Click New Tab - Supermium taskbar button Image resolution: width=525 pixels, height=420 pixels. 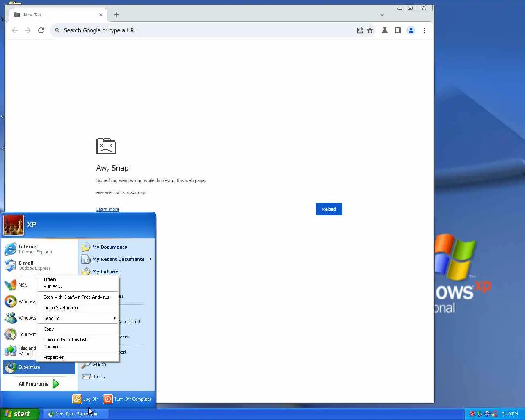76,414
